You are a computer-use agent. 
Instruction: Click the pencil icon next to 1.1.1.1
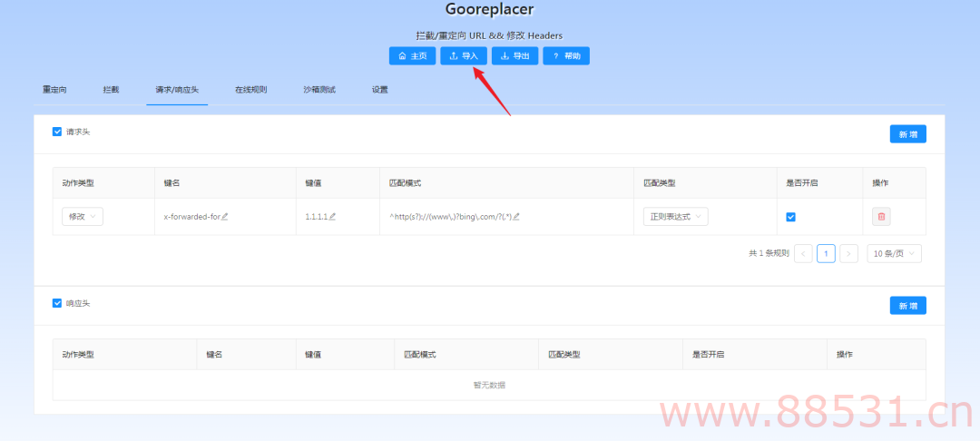pos(332,217)
